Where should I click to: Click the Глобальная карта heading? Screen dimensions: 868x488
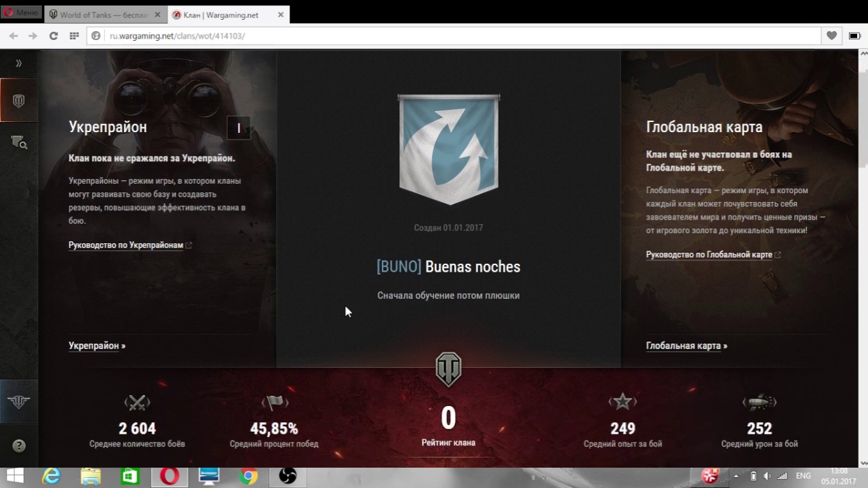[705, 127]
